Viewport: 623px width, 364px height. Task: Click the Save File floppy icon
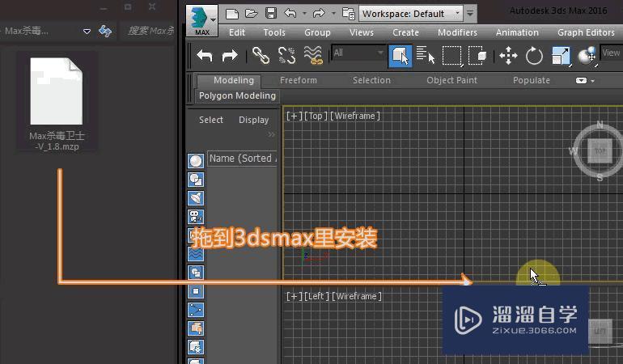click(271, 14)
